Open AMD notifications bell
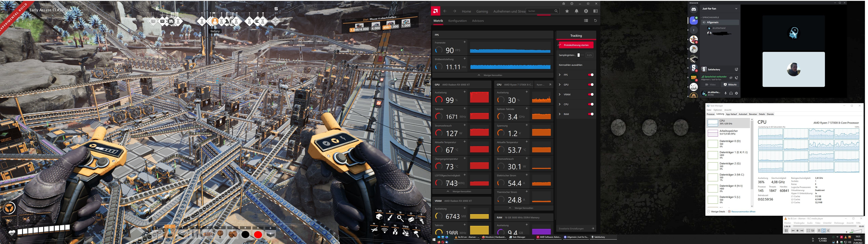Viewport: 868px width, 244px height. (x=577, y=11)
